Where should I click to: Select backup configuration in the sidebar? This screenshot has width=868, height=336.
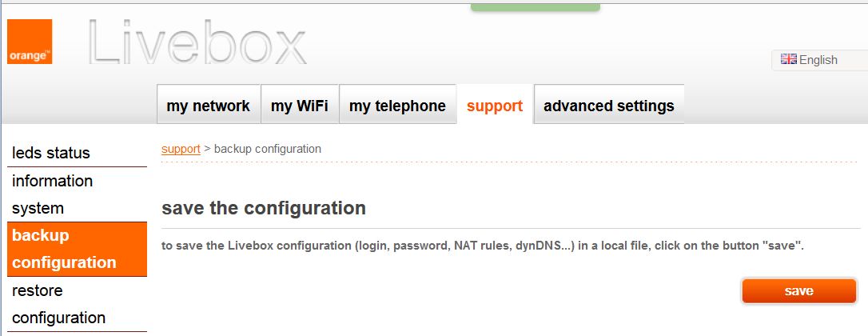click(64, 249)
